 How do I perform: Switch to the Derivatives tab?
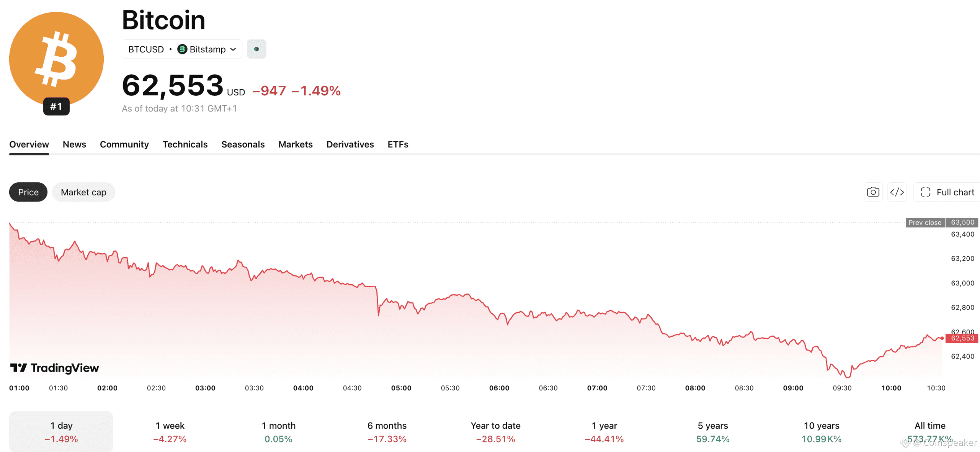350,144
